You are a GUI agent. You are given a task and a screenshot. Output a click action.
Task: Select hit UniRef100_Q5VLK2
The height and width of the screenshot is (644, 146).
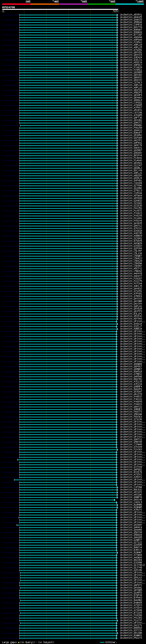click(131, 578)
